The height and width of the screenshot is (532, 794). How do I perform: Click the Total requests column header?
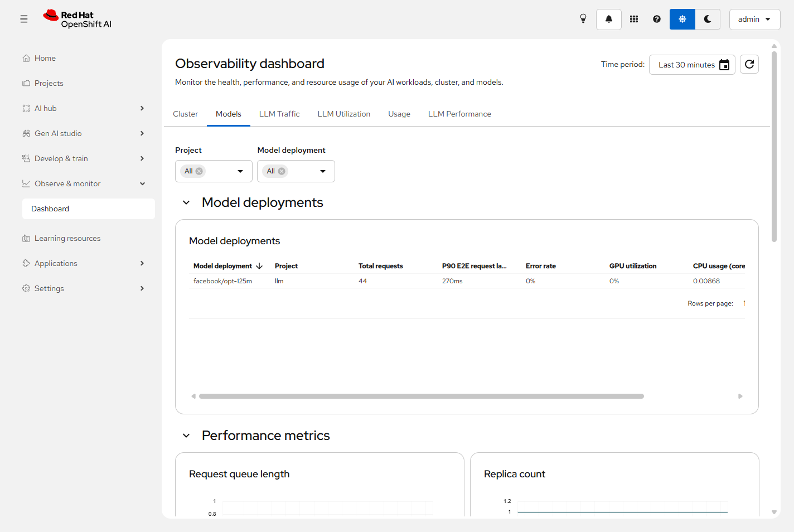381,266
